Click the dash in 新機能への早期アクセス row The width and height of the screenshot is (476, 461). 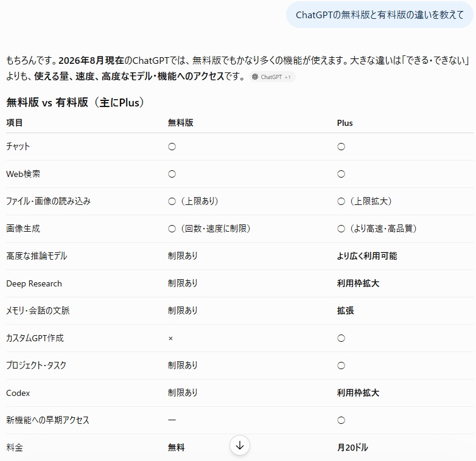pos(172,420)
